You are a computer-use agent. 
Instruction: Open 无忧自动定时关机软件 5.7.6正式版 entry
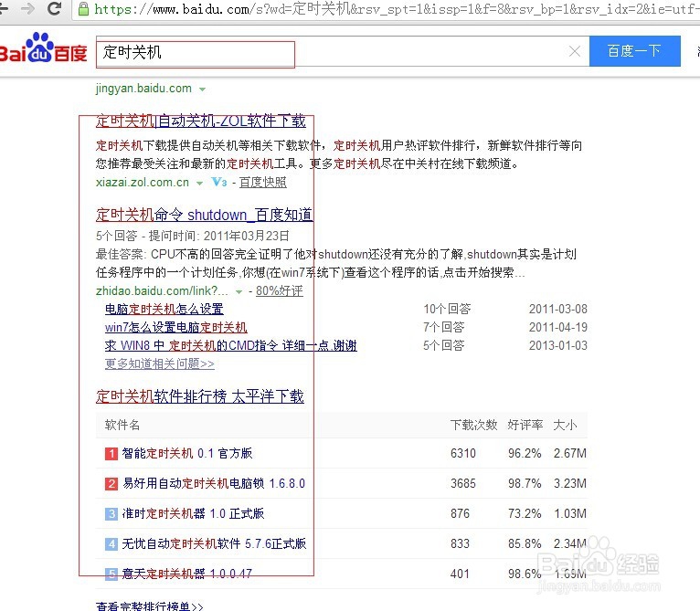tap(214, 543)
